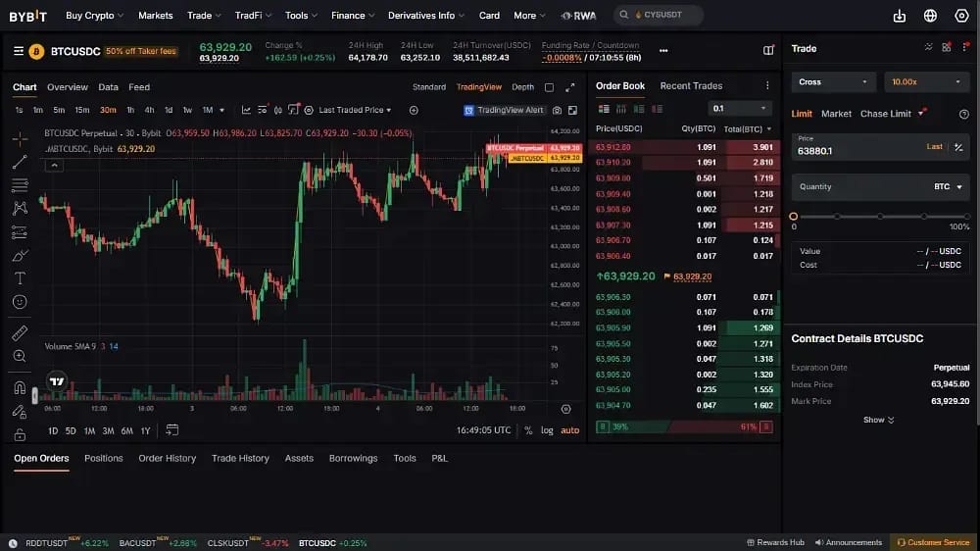Viewport: 980px width, 551px height.
Task: Open the emoji sticker tool
Action: coord(20,302)
